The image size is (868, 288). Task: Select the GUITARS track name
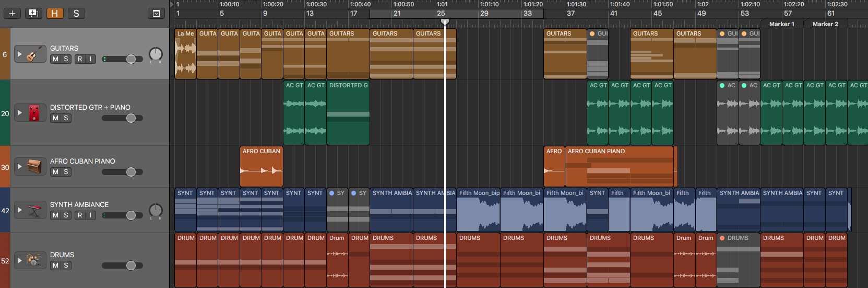tap(64, 48)
